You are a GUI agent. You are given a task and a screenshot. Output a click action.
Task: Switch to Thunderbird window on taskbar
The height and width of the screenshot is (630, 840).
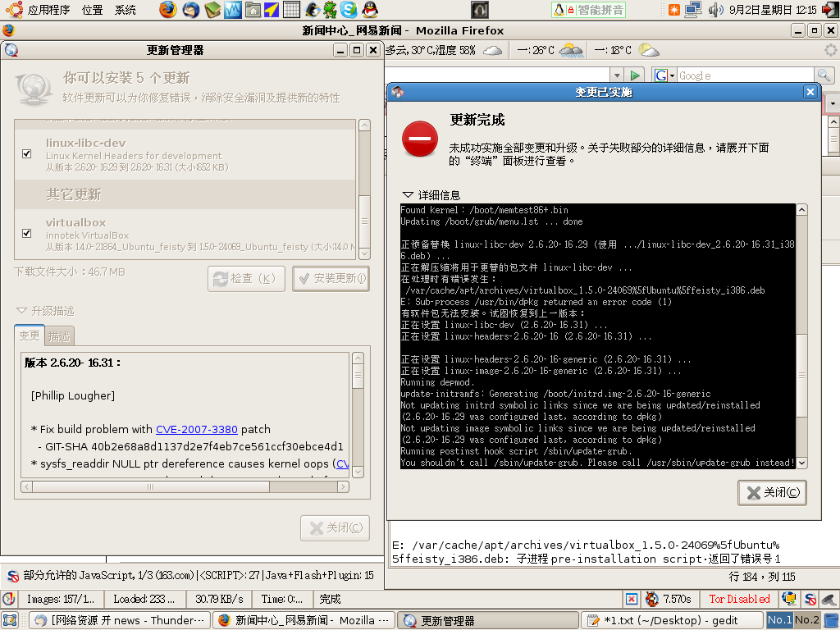(x=120, y=620)
